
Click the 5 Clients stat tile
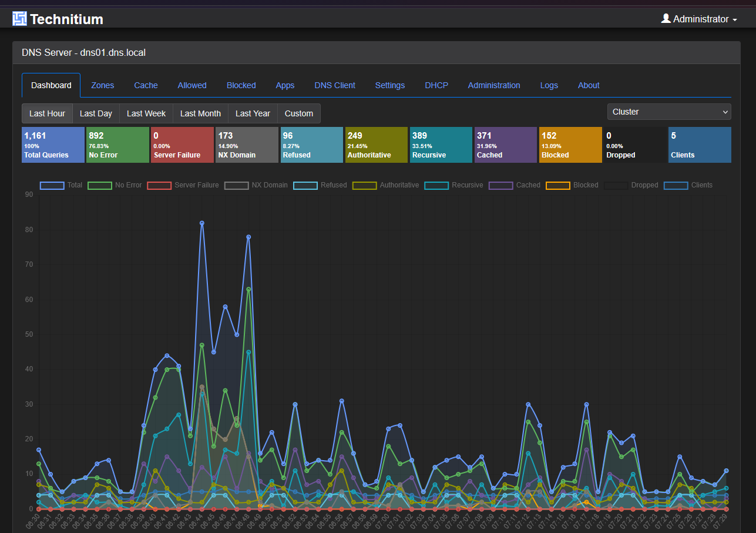click(700, 145)
